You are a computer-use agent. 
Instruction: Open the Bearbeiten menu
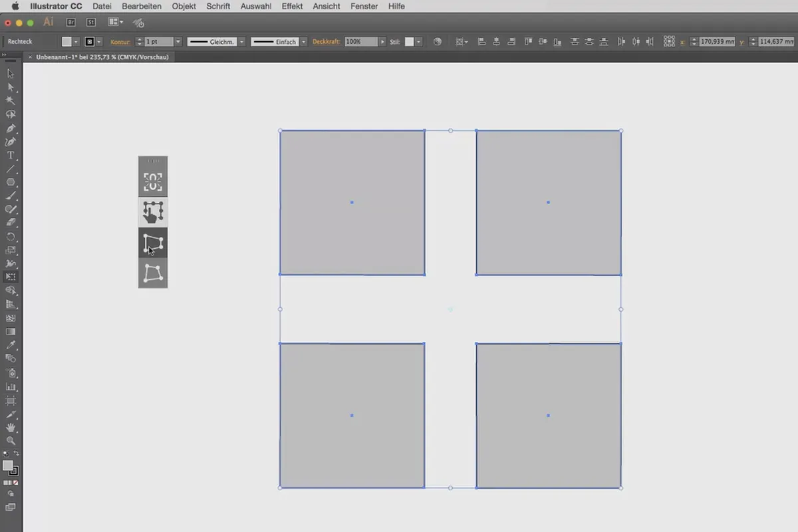(x=142, y=6)
